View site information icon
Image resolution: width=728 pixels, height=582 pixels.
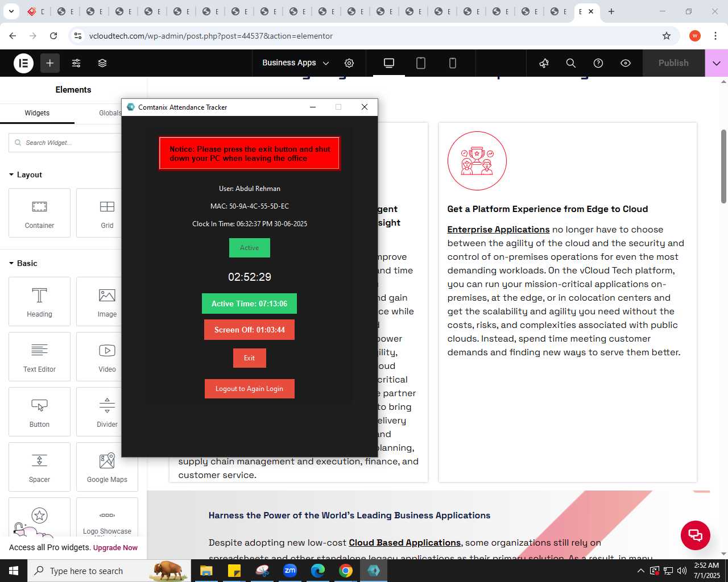(78, 36)
